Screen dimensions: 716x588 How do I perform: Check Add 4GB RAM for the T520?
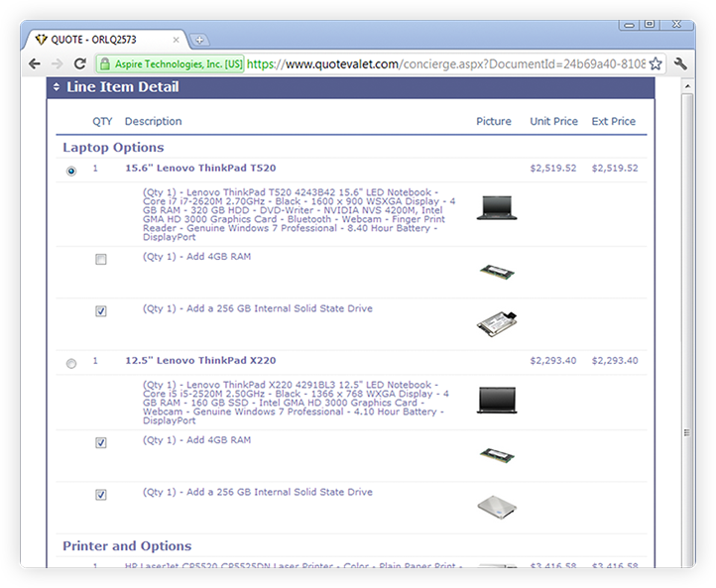pyautogui.click(x=101, y=260)
